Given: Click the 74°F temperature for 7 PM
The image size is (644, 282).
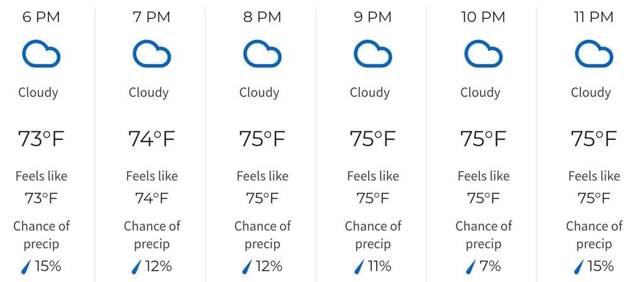Looking at the screenshot, I should coord(152,139).
